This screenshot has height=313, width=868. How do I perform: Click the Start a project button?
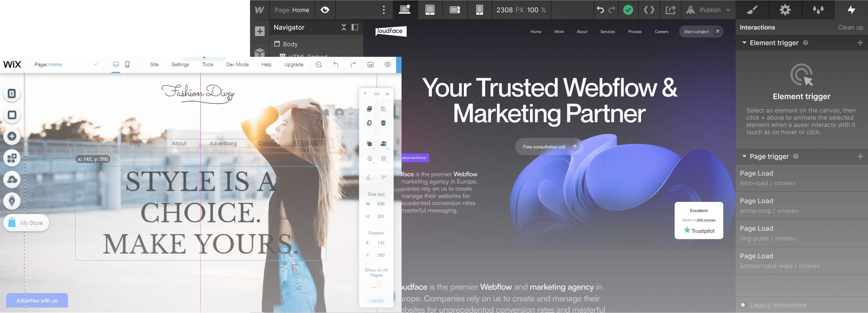[701, 31]
